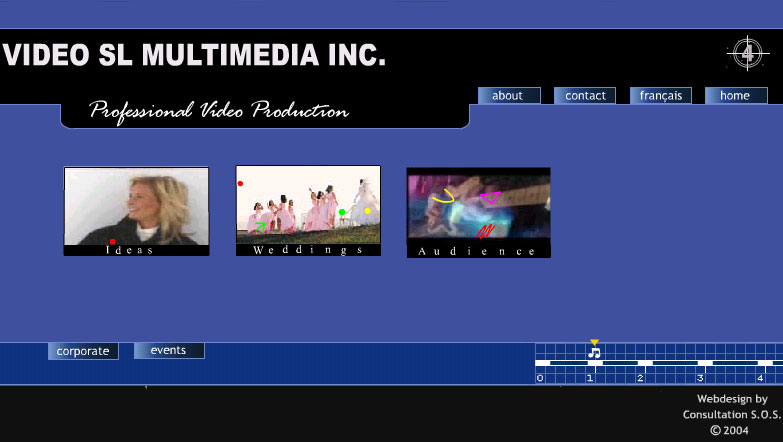Click the yellow curve mark on Audience image
The width and height of the screenshot is (783, 442).
pos(443,196)
